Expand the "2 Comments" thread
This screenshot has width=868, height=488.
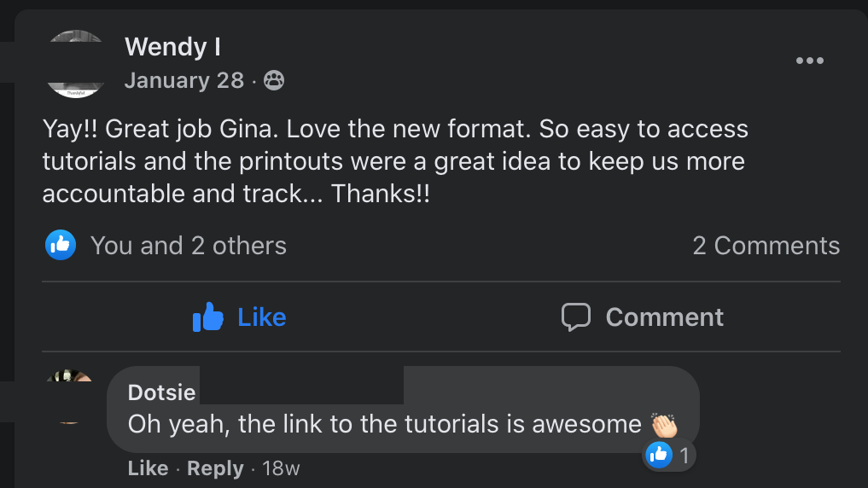pos(766,246)
